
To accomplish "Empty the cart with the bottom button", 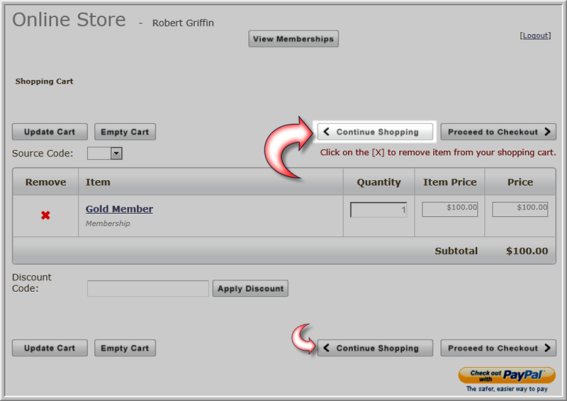I will click(x=125, y=348).
